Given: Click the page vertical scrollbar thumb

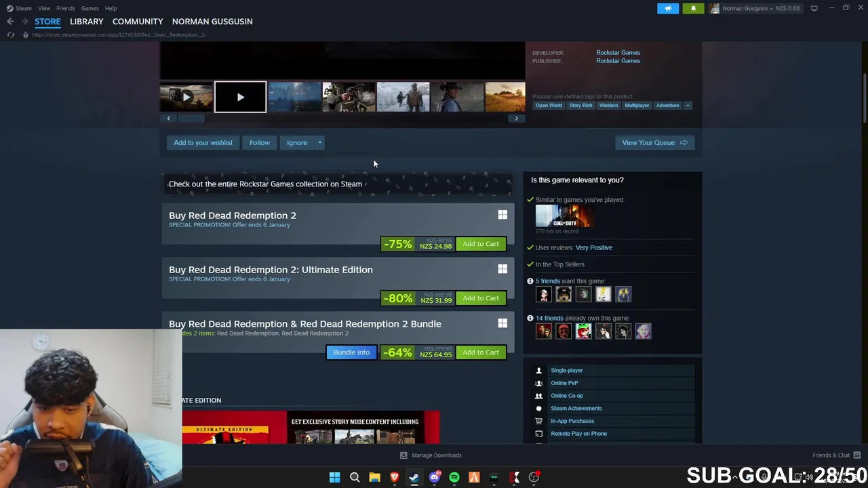Looking at the screenshot, I should click(x=865, y=98).
